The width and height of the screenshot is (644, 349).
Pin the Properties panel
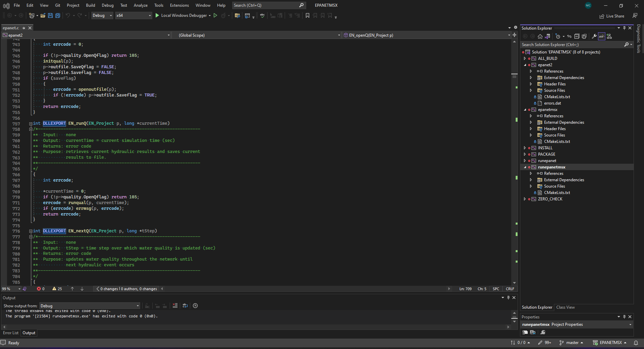(x=624, y=317)
